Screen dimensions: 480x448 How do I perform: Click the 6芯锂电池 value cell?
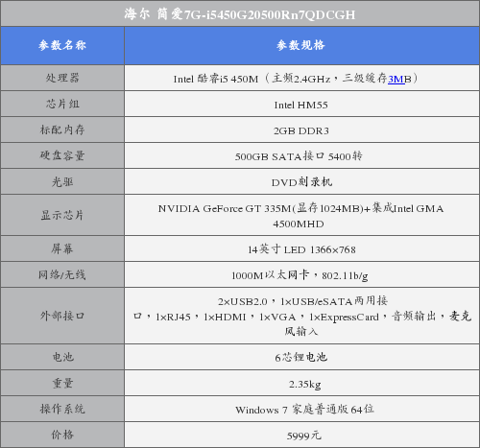click(x=300, y=357)
